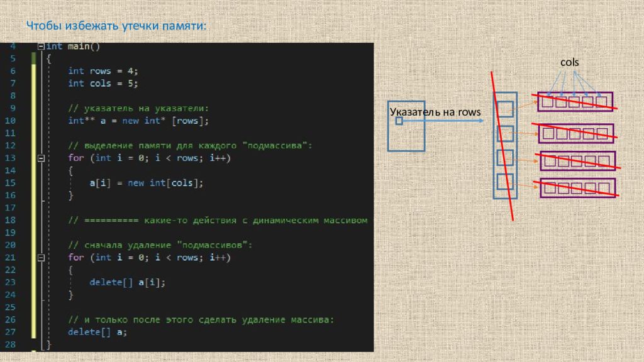
Task: Click the for loop header on line 13
Action: coord(150,158)
